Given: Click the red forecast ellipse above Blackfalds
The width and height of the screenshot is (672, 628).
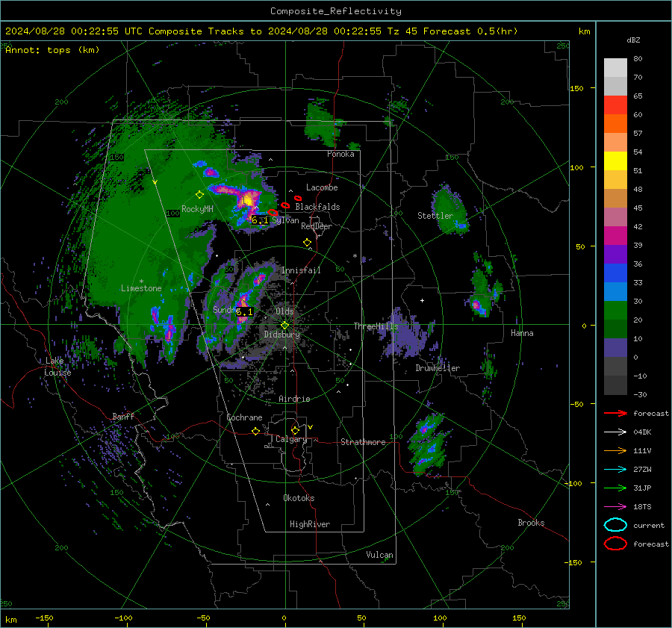Looking at the screenshot, I should (297, 198).
